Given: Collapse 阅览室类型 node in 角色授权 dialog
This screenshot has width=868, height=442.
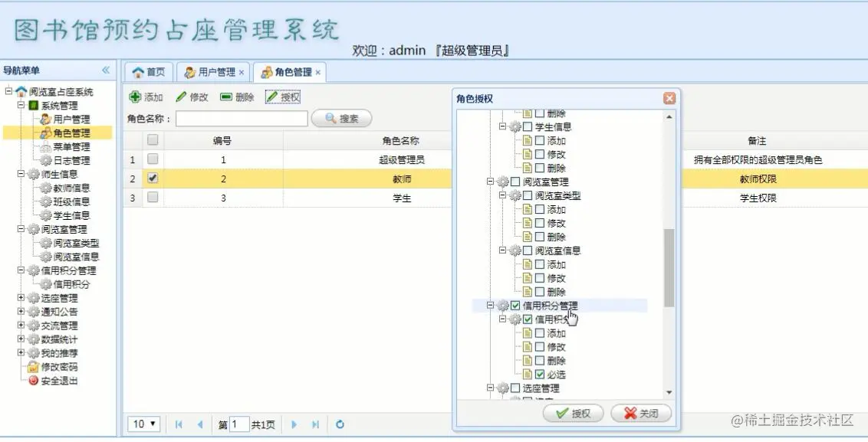Looking at the screenshot, I should coord(503,195).
